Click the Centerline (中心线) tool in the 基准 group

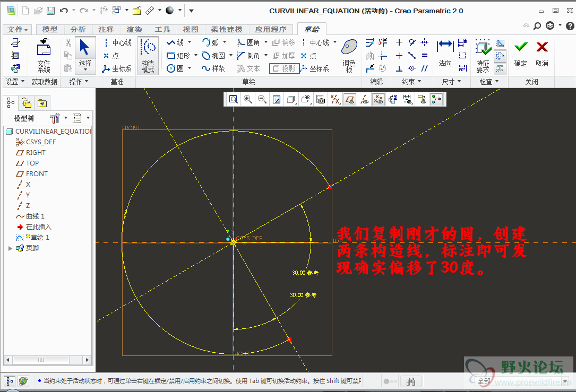click(117, 42)
